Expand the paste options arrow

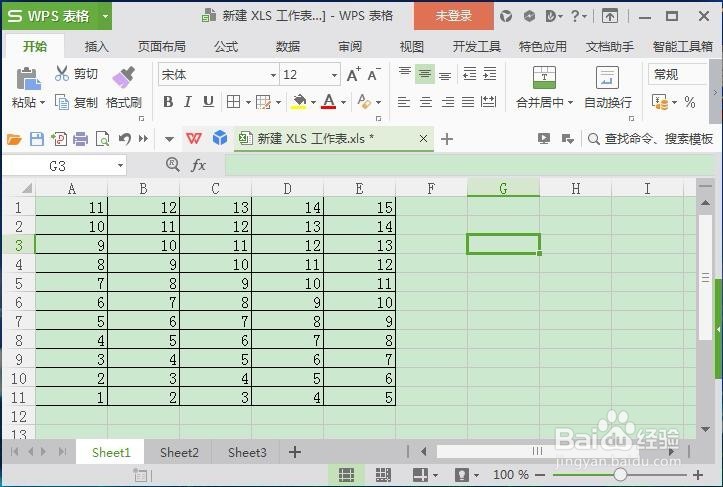pyautogui.click(x=42, y=102)
